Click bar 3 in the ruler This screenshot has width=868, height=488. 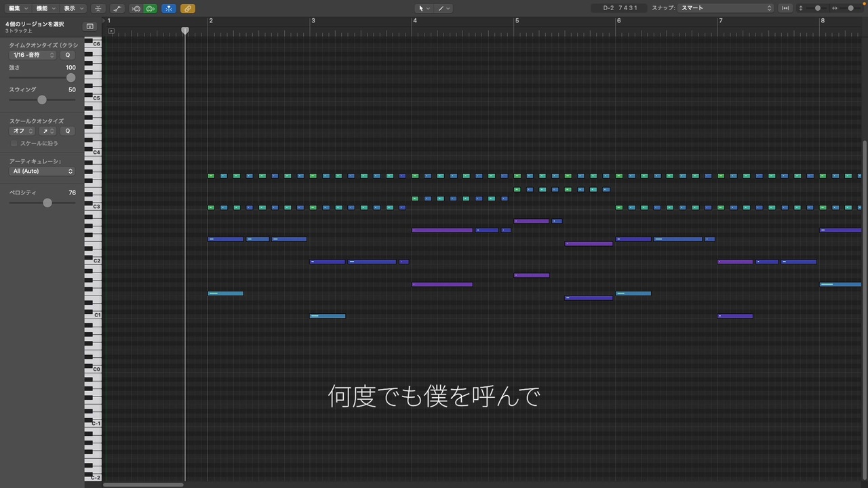313,21
